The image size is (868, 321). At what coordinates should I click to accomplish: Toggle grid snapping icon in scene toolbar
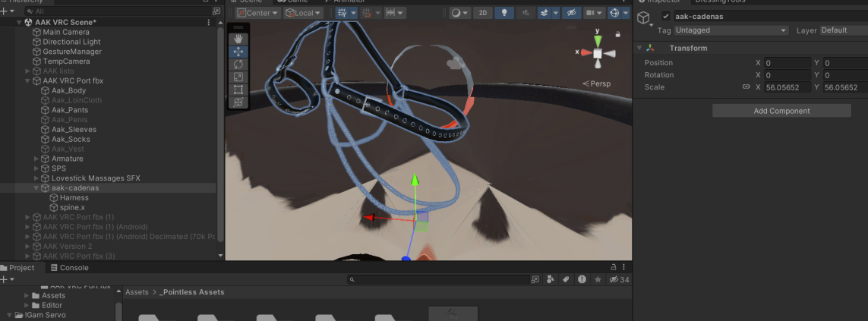(x=342, y=13)
